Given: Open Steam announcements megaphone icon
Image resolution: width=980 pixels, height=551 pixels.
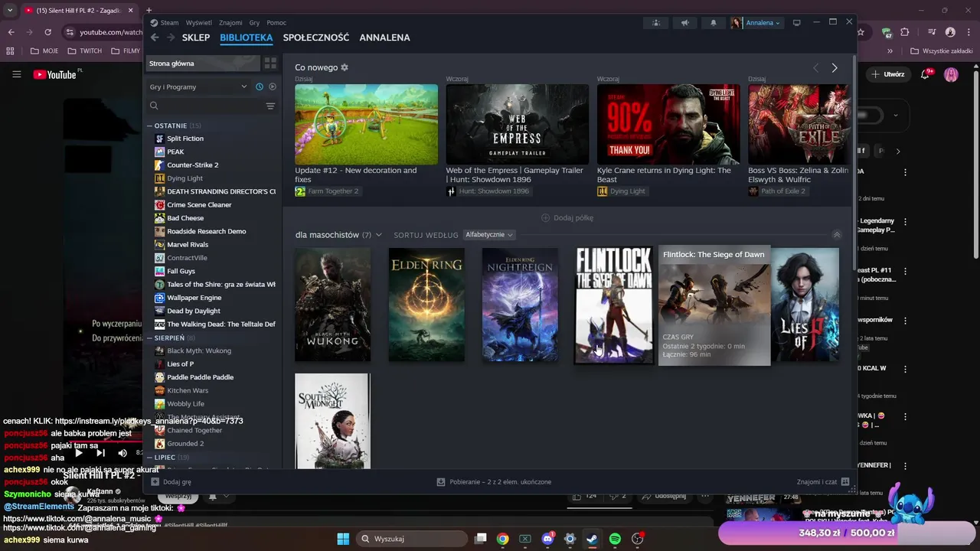Looking at the screenshot, I should (684, 23).
